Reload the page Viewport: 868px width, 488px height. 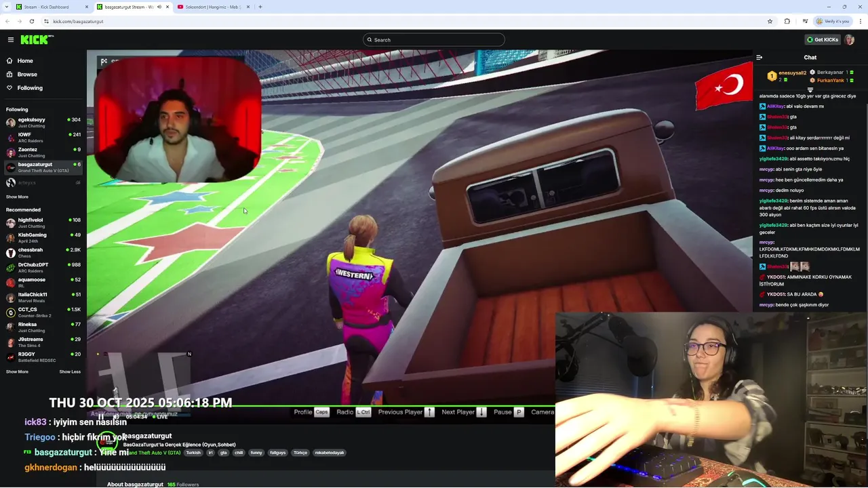[31, 21]
